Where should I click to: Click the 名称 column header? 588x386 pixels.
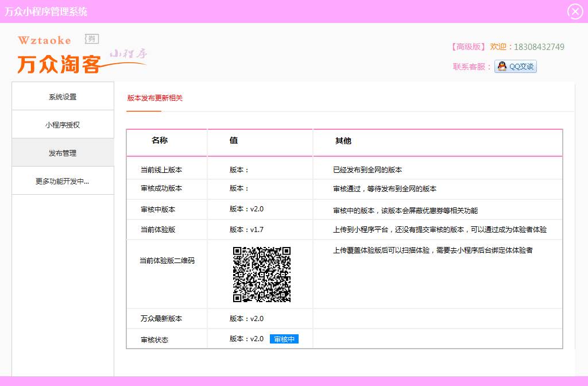(160, 140)
